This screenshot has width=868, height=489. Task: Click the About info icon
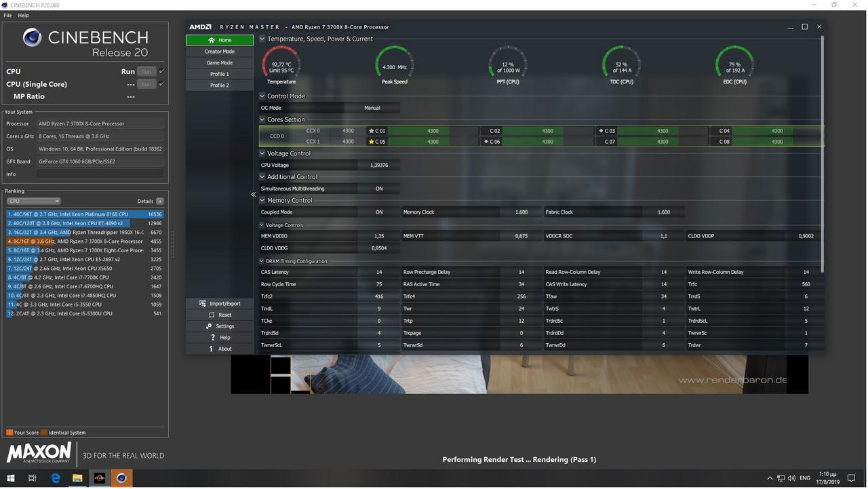coord(212,349)
